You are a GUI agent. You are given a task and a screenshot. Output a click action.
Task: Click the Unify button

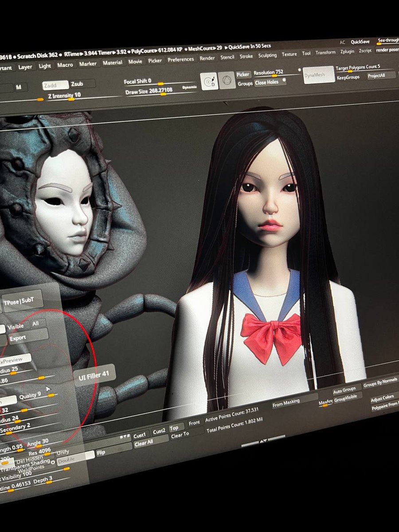coord(63,453)
